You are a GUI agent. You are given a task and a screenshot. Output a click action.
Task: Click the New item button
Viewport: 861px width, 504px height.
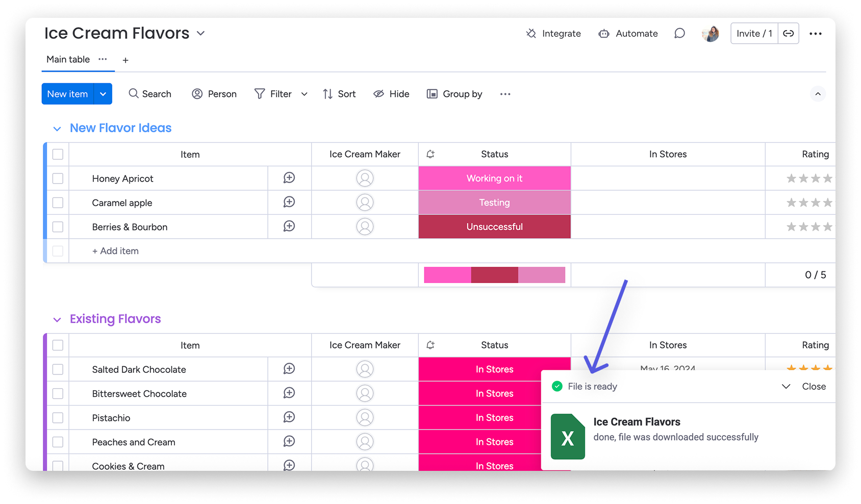(x=67, y=94)
